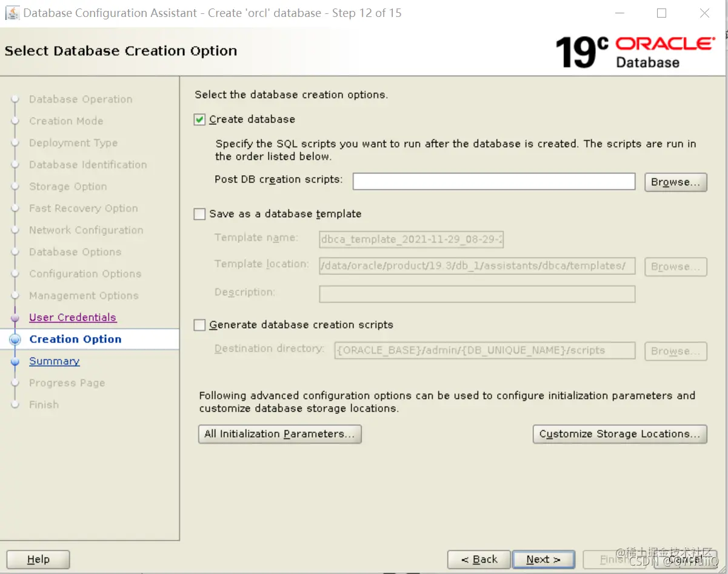728x574 pixels.
Task: Close the Database Configuration Assistant window
Action: [x=704, y=13]
